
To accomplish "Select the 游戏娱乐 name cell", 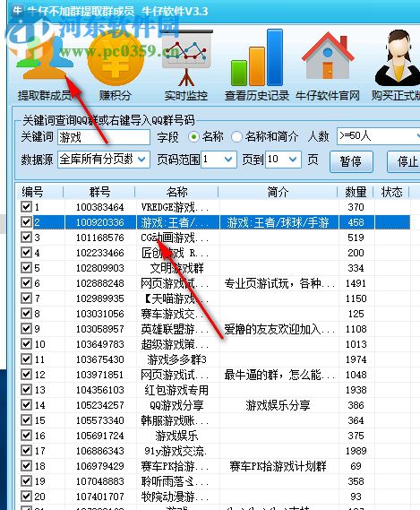I will 176,436.
